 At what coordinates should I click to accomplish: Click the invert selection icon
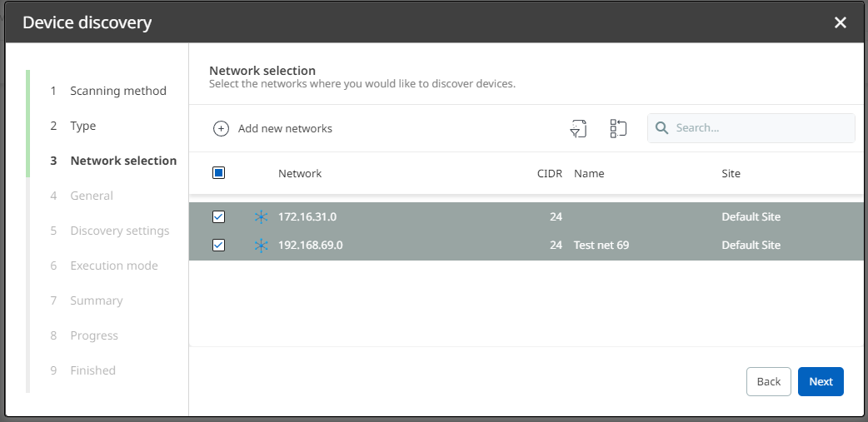618,128
